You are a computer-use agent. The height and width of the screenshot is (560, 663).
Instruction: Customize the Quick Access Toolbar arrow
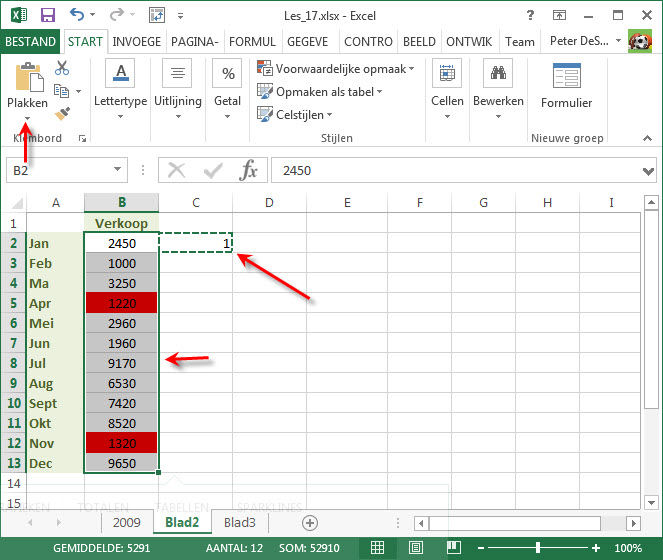tap(181, 16)
